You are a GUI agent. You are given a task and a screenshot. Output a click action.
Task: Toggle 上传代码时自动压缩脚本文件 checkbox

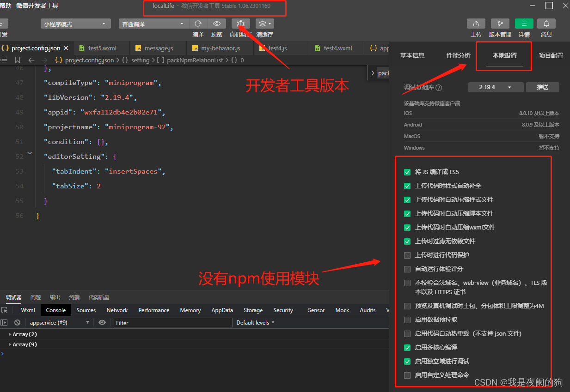tap(407, 214)
